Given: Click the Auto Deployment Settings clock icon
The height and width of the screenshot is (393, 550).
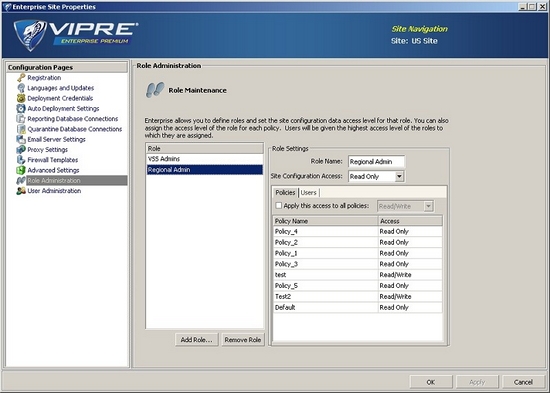Looking at the screenshot, I should pos(21,108).
